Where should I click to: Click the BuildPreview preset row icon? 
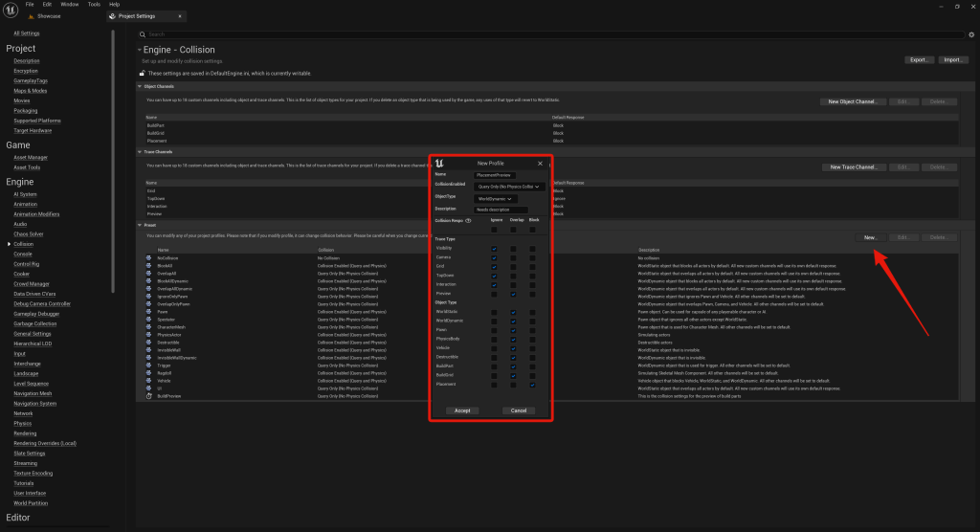tap(148, 395)
